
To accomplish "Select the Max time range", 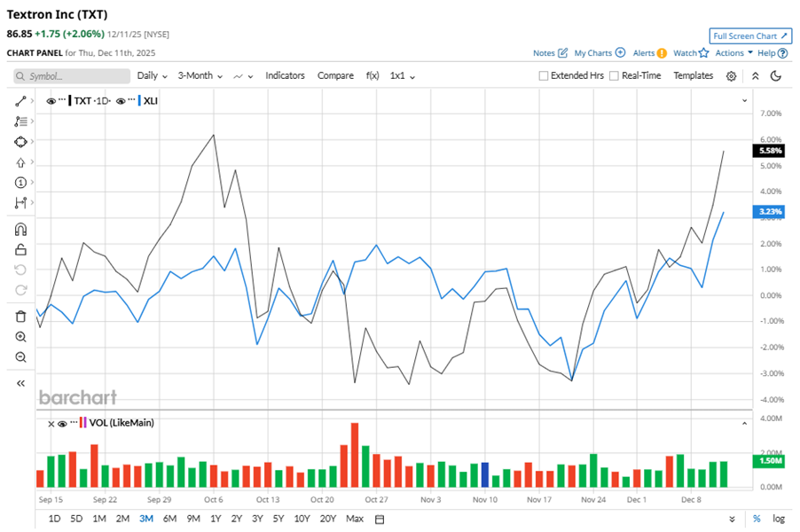I will (x=355, y=519).
